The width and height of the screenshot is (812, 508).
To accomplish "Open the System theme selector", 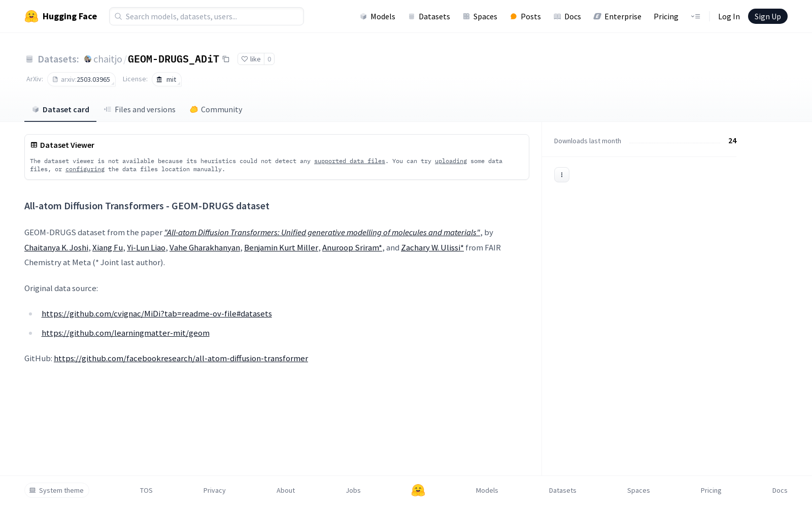I will [x=57, y=490].
